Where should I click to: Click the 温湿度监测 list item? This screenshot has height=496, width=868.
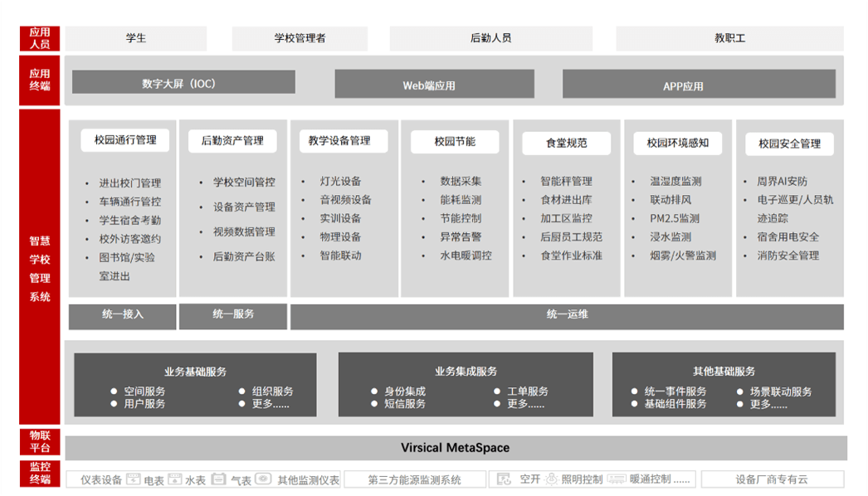tap(676, 182)
